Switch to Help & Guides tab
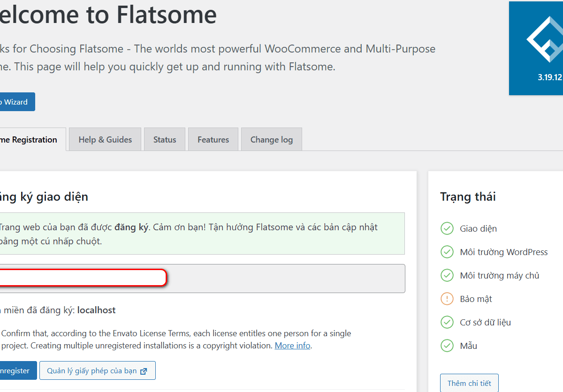The width and height of the screenshot is (563, 392). click(x=105, y=139)
